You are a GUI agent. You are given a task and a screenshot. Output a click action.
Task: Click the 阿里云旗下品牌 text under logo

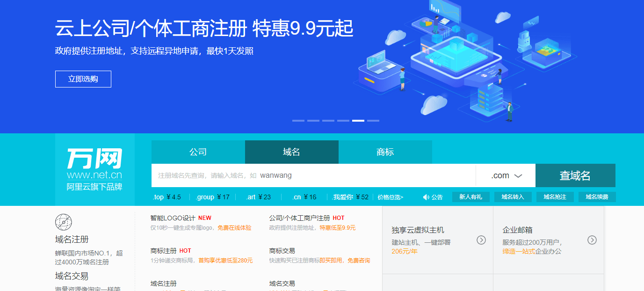(94, 187)
